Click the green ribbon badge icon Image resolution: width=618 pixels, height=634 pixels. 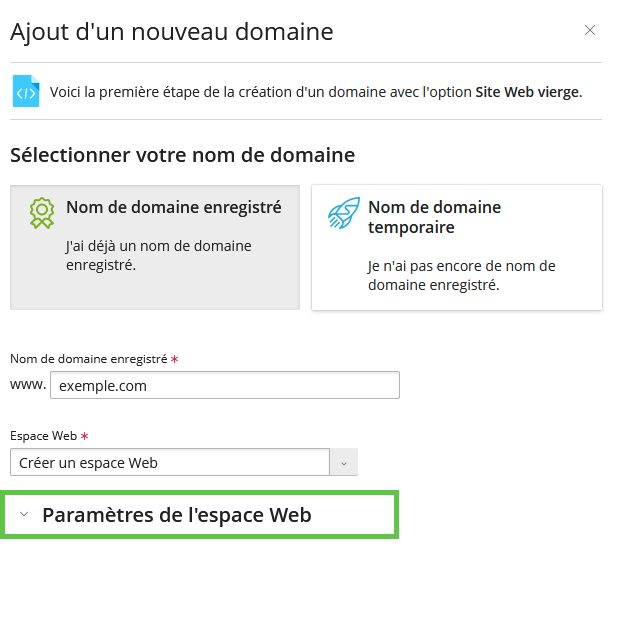pyautogui.click(x=42, y=213)
